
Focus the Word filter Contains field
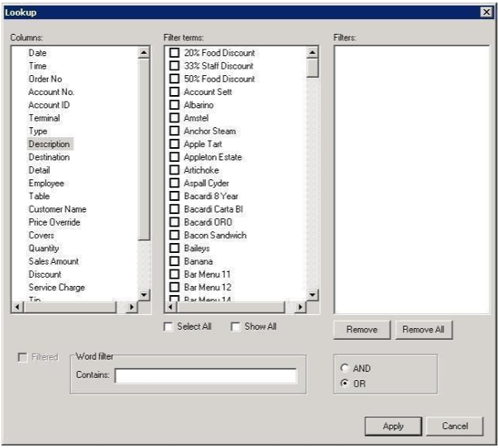click(x=205, y=377)
